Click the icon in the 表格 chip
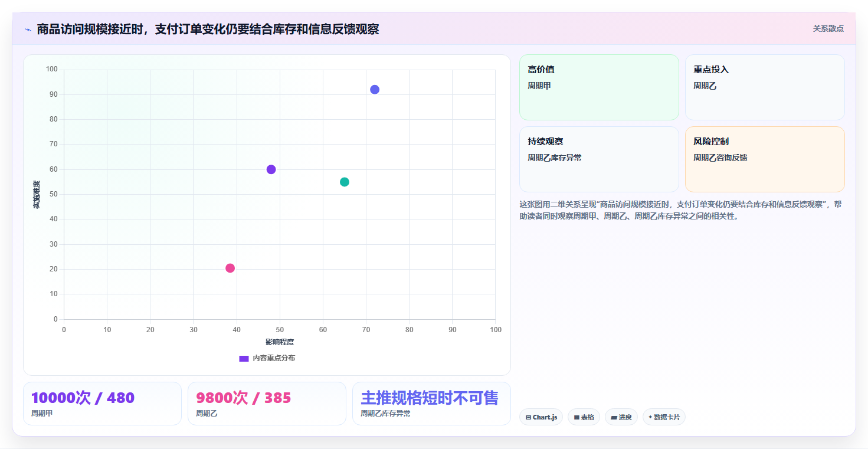The height and width of the screenshot is (449, 868). pyautogui.click(x=577, y=417)
